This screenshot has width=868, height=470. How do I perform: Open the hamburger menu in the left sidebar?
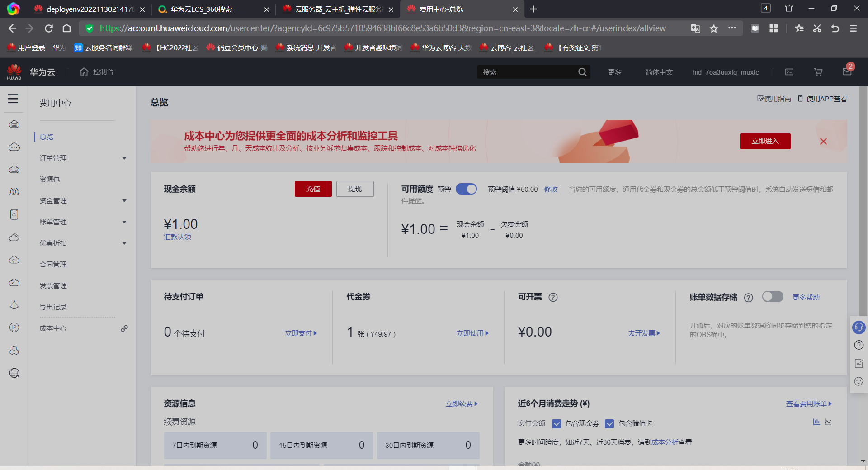pos(13,99)
